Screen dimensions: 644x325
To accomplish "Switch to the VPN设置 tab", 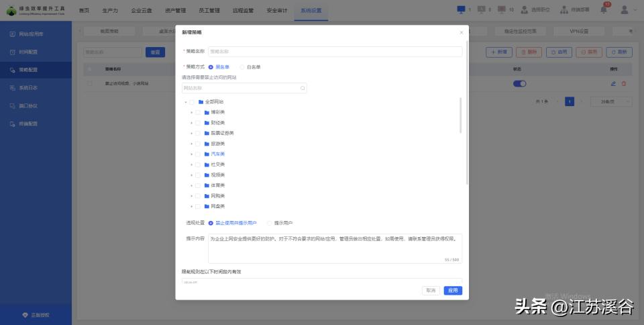I will pos(579,32).
